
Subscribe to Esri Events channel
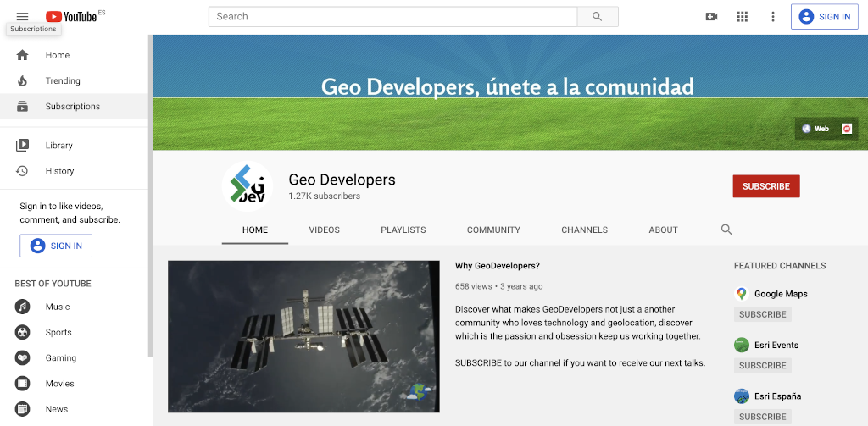[x=762, y=365]
